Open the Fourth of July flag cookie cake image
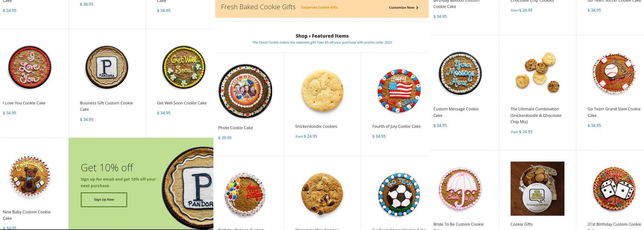The height and width of the screenshot is (230, 644). (x=399, y=91)
